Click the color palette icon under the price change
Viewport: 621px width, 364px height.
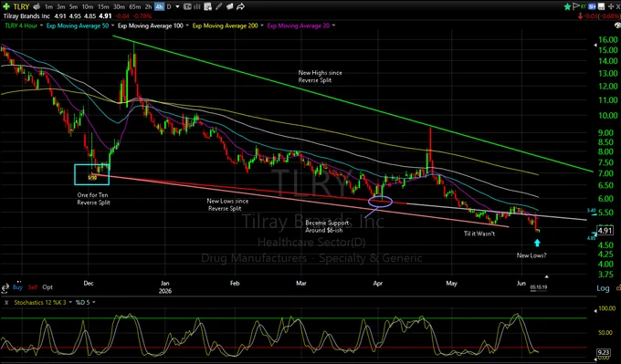click(617, 25)
